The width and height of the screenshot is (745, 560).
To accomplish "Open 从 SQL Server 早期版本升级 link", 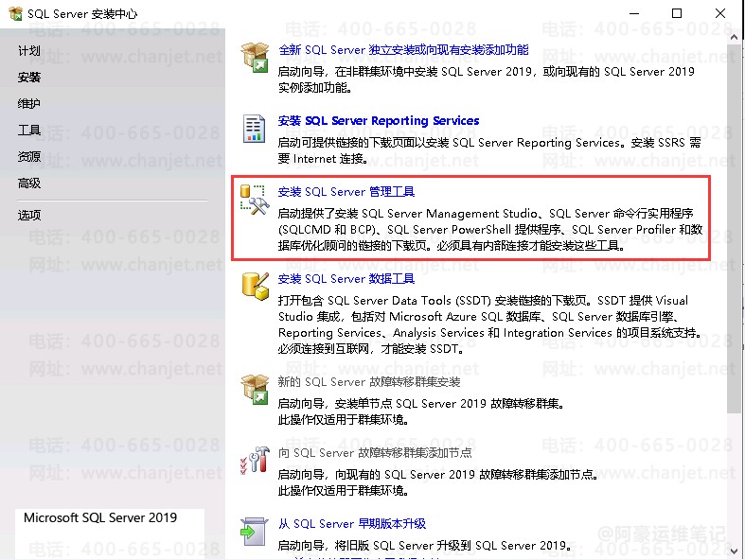I will coord(351,524).
